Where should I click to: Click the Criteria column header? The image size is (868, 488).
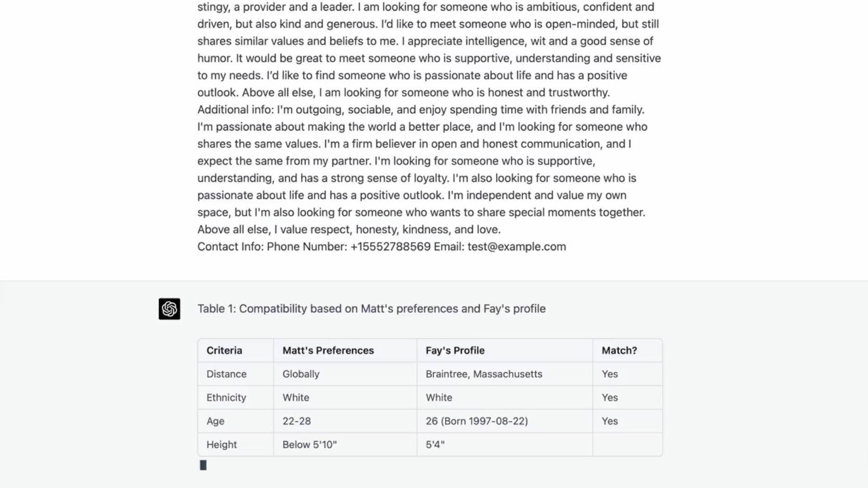click(x=224, y=351)
